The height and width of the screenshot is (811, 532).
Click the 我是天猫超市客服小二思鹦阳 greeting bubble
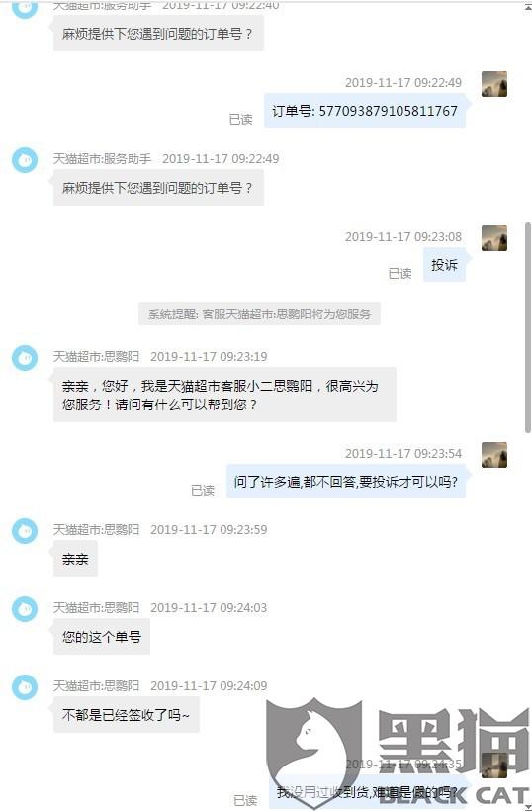[x=224, y=395]
